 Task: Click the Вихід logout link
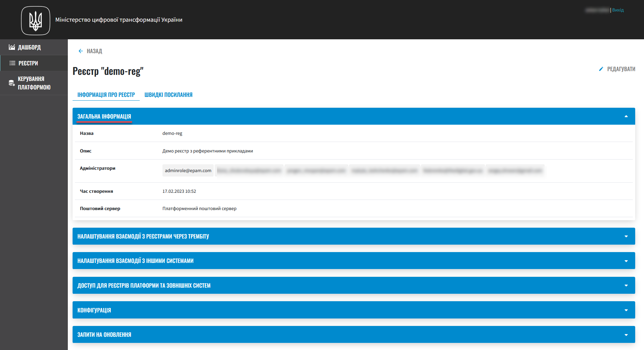point(618,10)
